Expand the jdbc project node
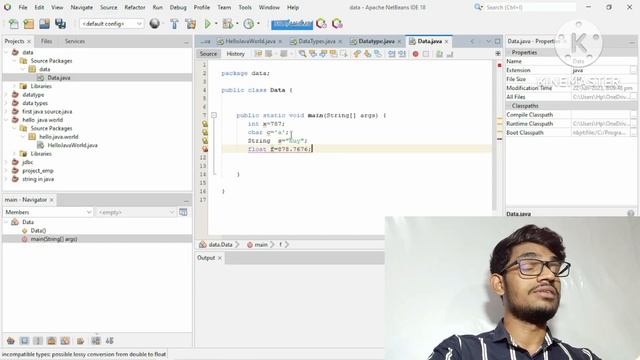This screenshot has width=640, height=360. click(x=6, y=162)
